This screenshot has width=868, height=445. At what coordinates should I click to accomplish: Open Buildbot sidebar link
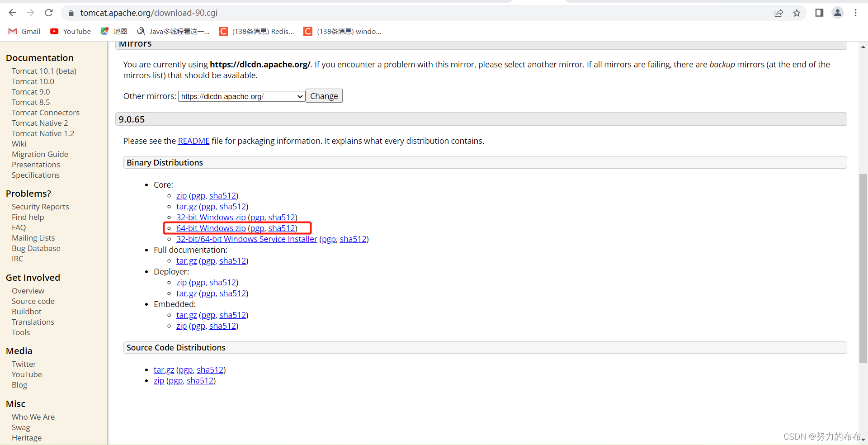(26, 312)
